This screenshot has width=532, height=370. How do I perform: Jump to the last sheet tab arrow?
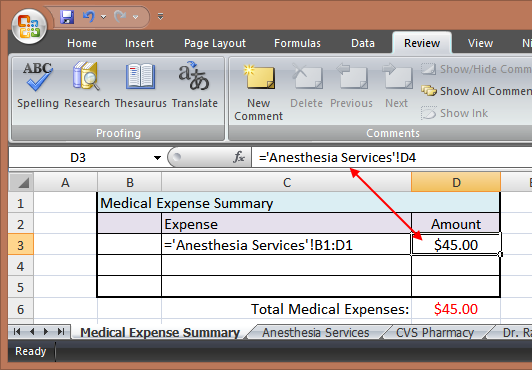(61, 331)
